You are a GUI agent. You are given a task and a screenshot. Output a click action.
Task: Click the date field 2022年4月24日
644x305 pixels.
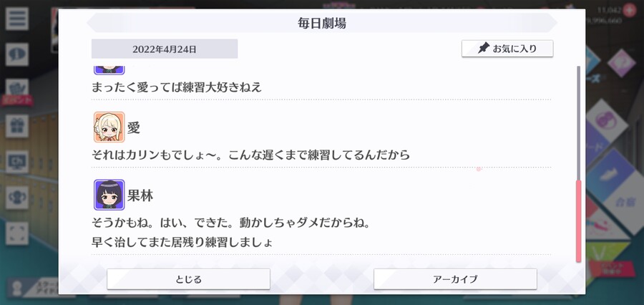165,49
